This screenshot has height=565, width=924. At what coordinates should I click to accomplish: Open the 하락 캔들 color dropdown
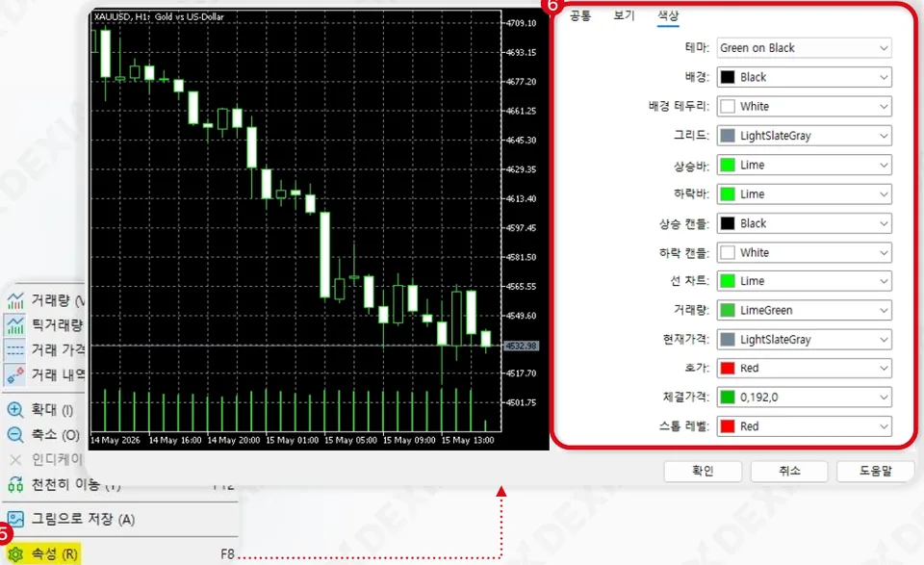[804, 253]
